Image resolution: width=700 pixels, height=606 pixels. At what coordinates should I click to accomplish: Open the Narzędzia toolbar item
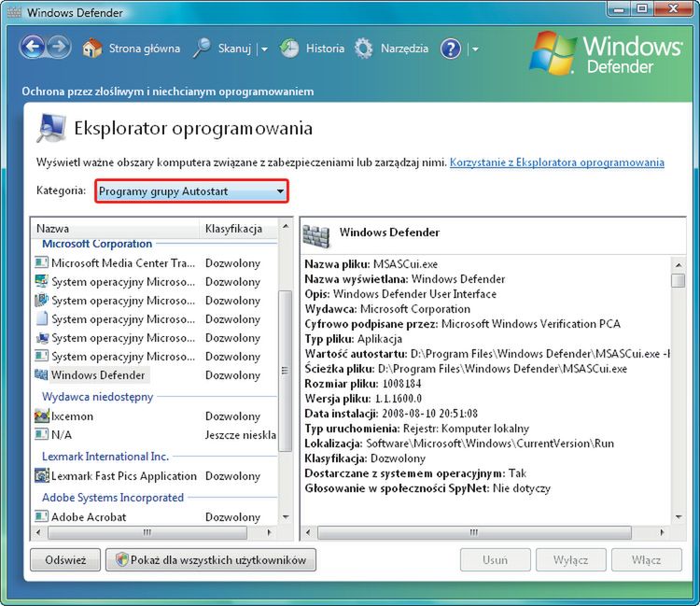(x=404, y=49)
